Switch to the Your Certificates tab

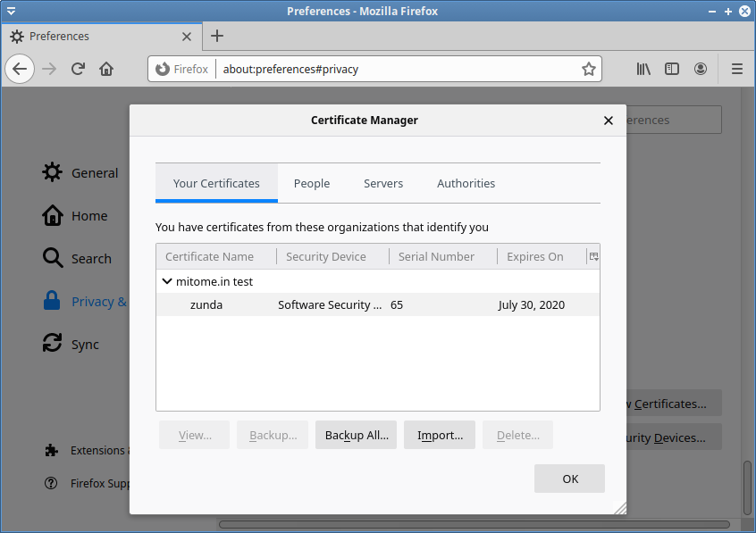[x=216, y=183]
